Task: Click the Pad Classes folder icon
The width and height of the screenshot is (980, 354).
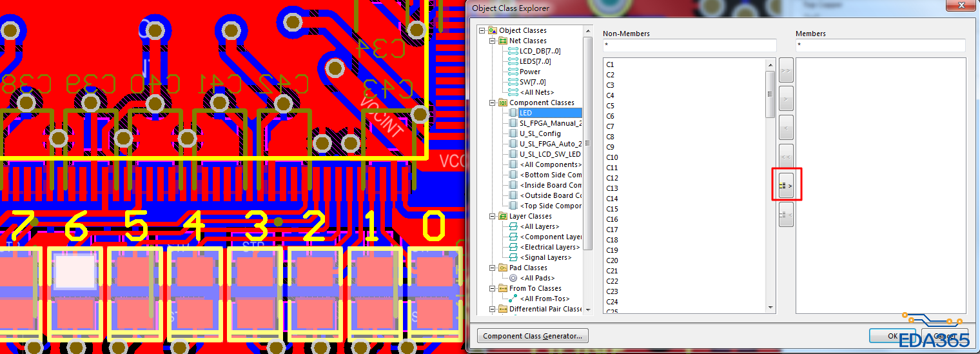Action: coord(503,268)
